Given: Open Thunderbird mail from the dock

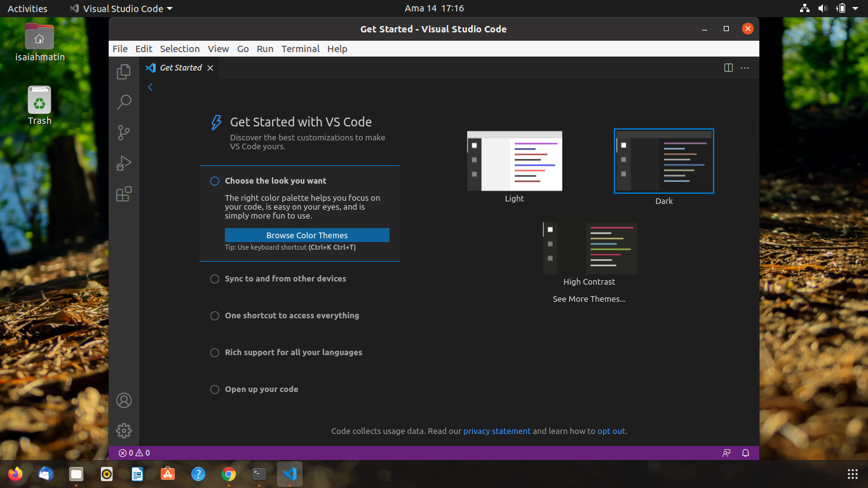Looking at the screenshot, I should pos(46,474).
